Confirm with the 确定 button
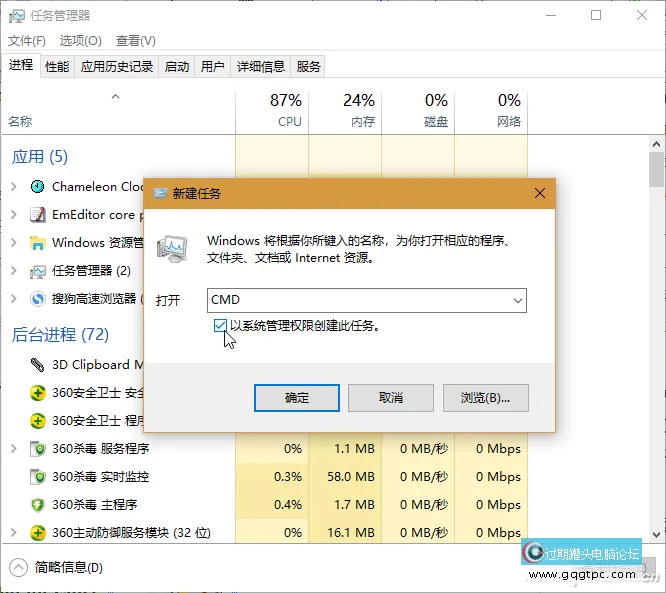Viewport: 666px width, 593px height. (297, 398)
